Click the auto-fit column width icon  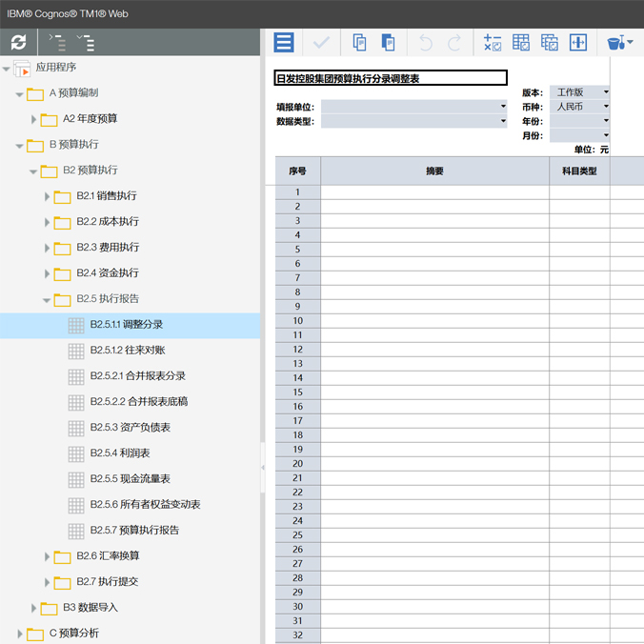(578, 42)
